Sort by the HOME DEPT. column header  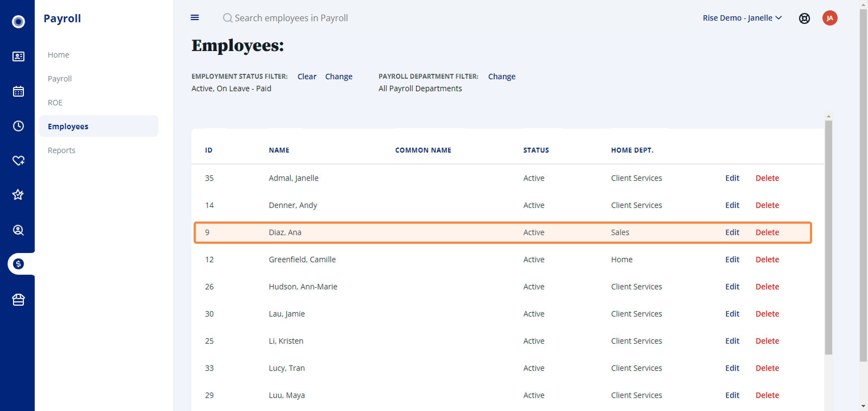tap(632, 150)
